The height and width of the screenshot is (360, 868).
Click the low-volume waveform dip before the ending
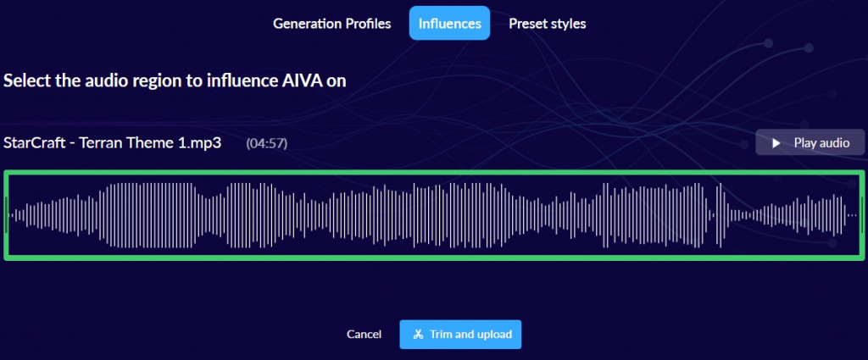746,215
